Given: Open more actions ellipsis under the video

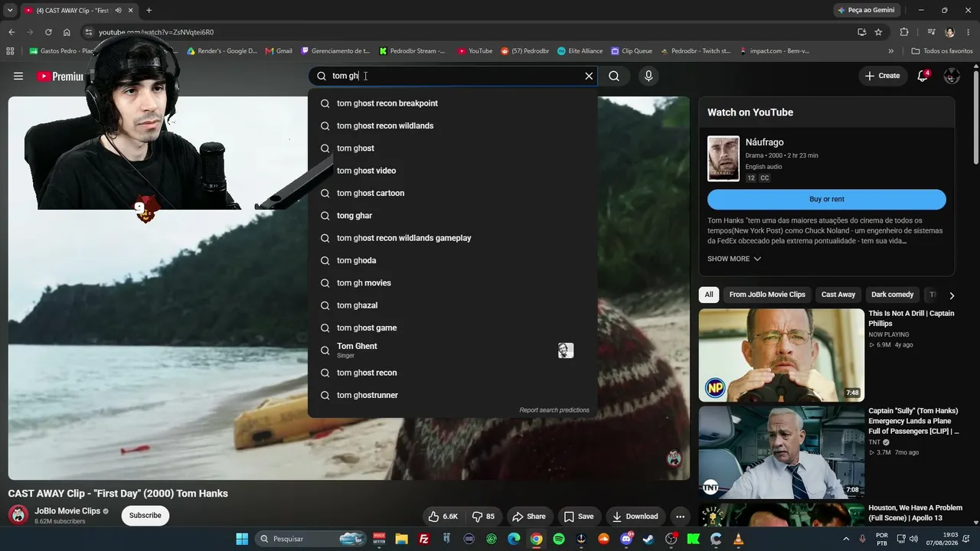Looking at the screenshot, I should point(680,517).
